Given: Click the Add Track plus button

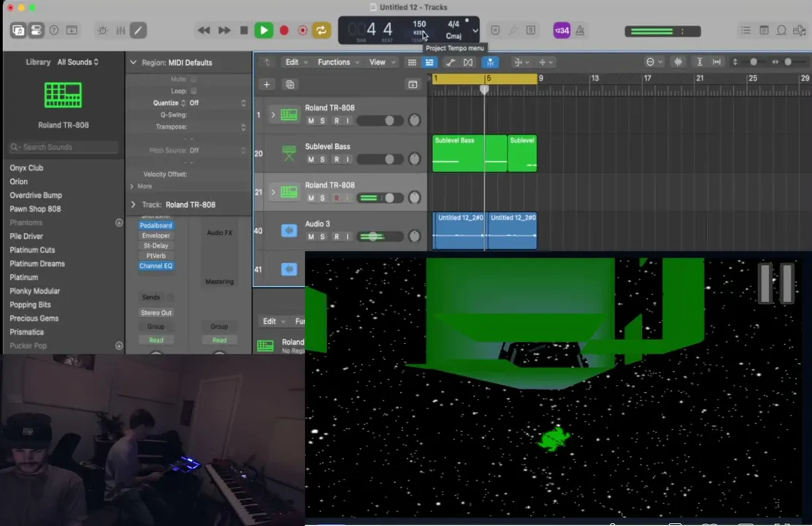Looking at the screenshot, I should [x=267, y=84].
